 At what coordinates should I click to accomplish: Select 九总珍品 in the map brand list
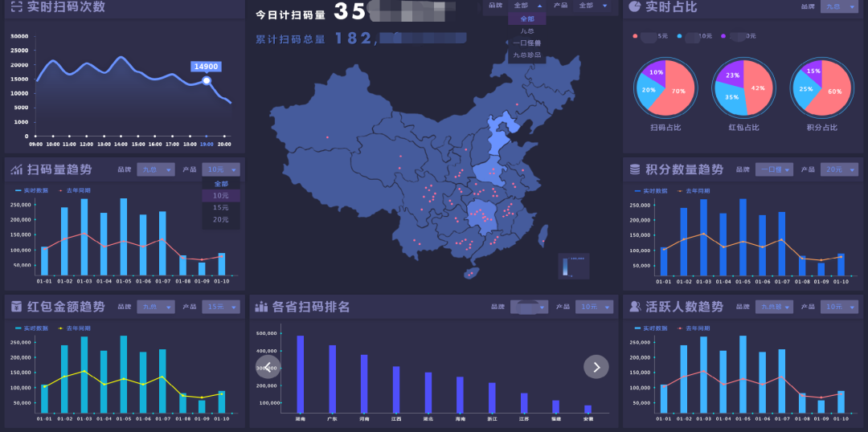click(x=527, y=55)
